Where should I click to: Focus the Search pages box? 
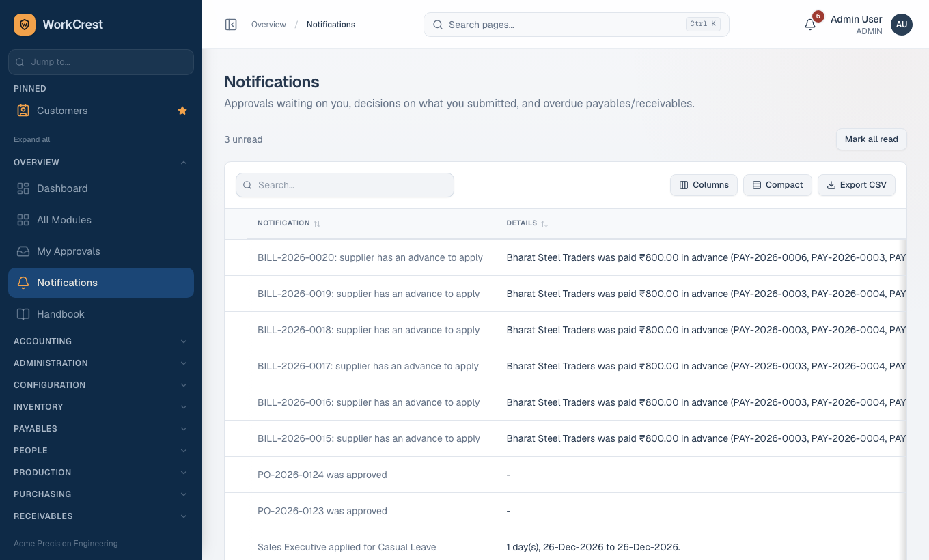point(577,25)
